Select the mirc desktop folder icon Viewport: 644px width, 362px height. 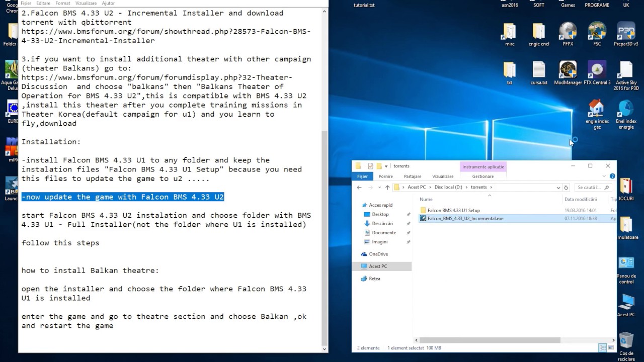coord(510,35)
